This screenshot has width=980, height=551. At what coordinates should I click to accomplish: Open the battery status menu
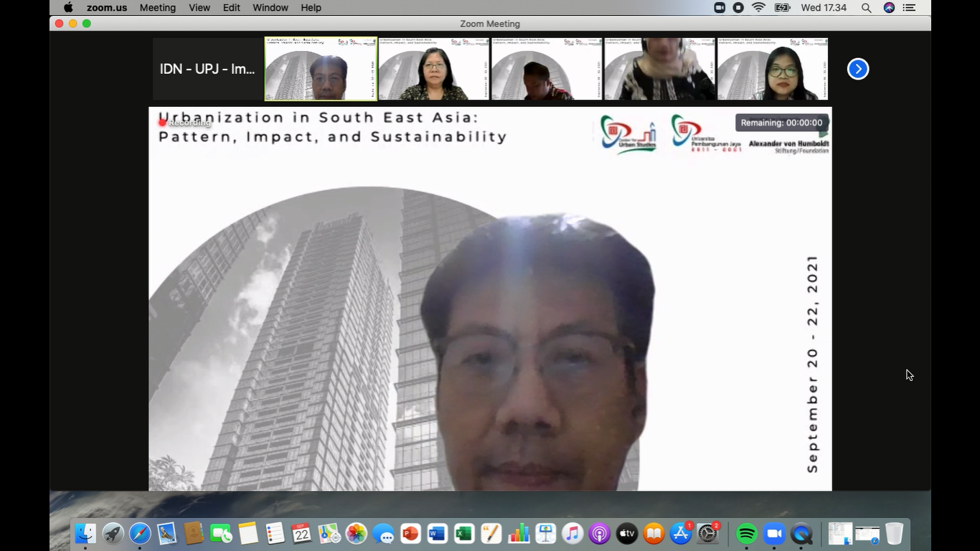click(x=782, y=7)
